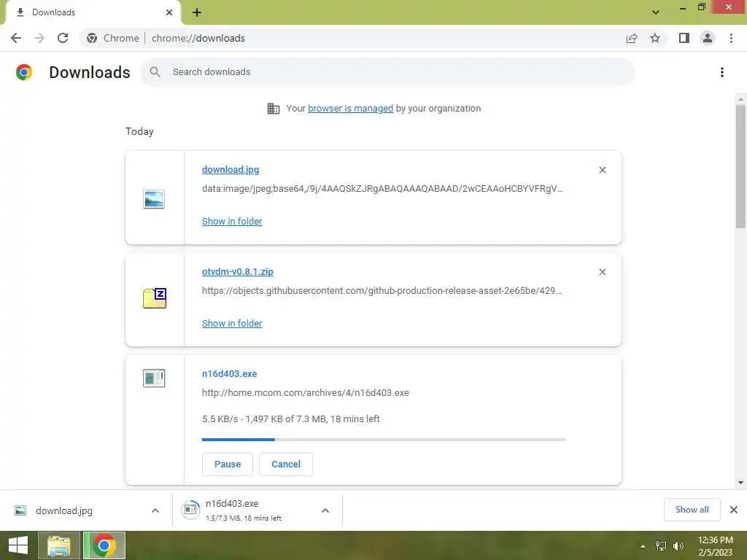The image size is (747, 560).
Task: Open Chrome's three-dot browser menu
Action: coord(731,38)
